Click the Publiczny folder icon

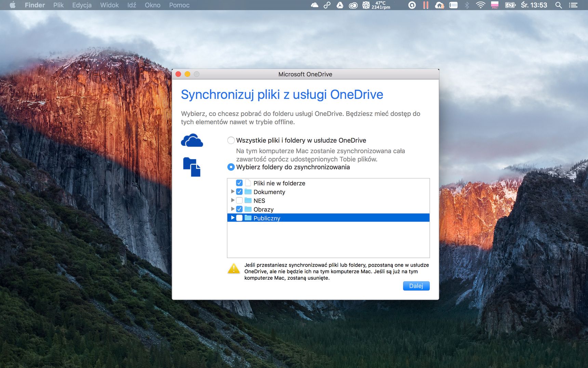[248, 218]
